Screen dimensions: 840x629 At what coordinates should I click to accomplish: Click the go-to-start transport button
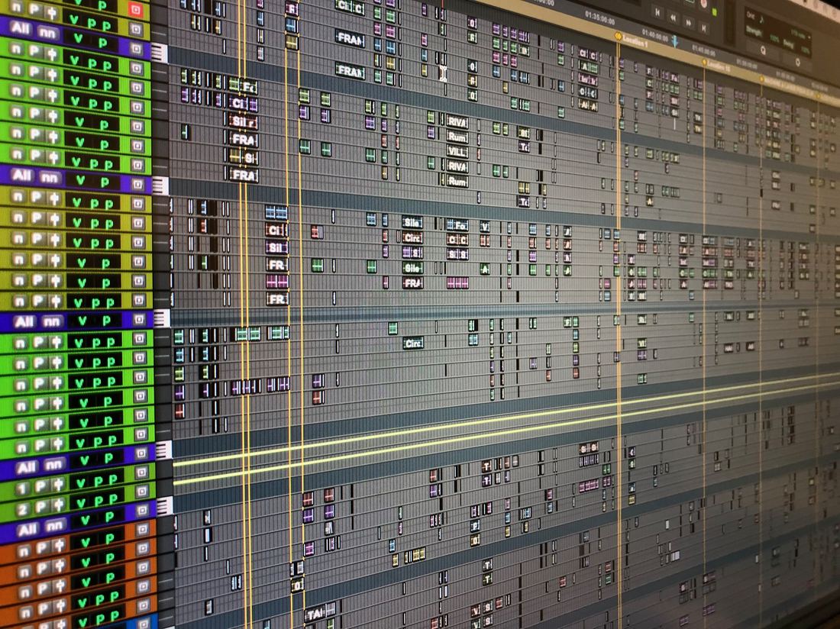tap(657, 11)
